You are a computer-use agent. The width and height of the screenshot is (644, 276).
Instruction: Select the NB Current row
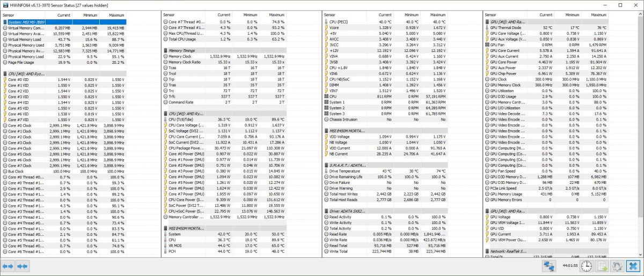(386, 154)
